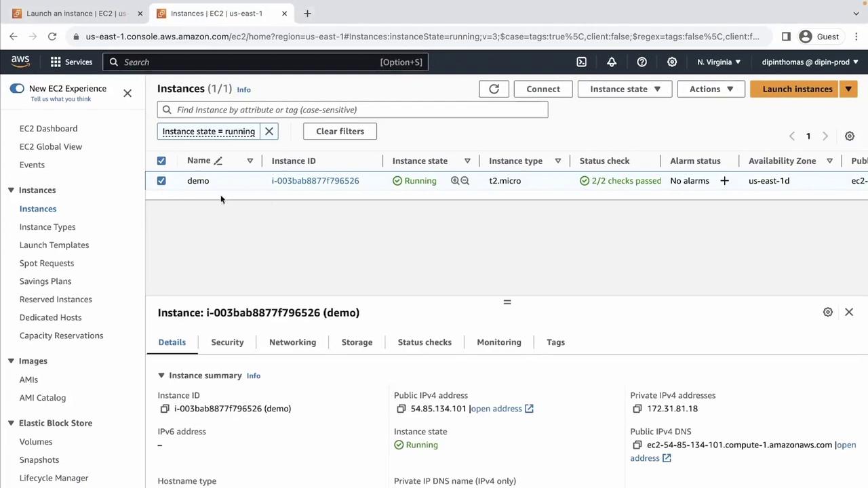Switch to the Networking tab

click(292, 342)
